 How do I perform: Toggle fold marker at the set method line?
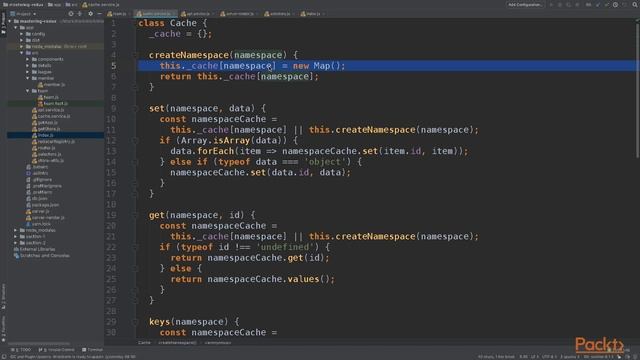click(135, 109)
